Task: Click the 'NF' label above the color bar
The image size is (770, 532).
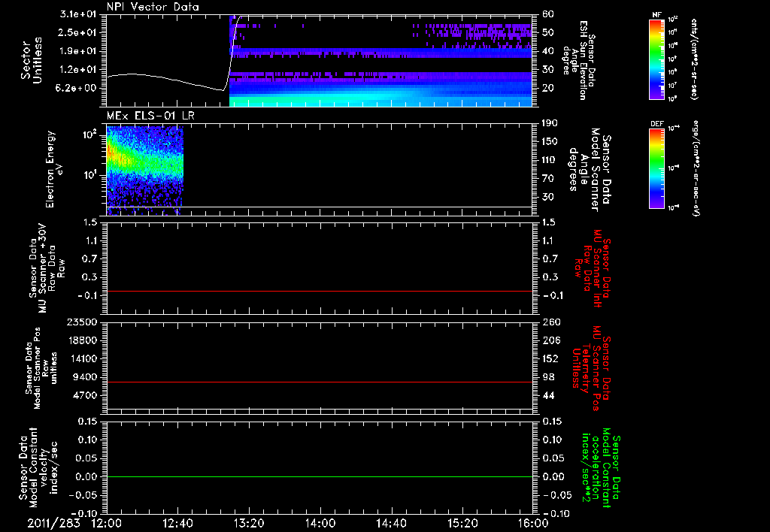Action: [657, 15]
